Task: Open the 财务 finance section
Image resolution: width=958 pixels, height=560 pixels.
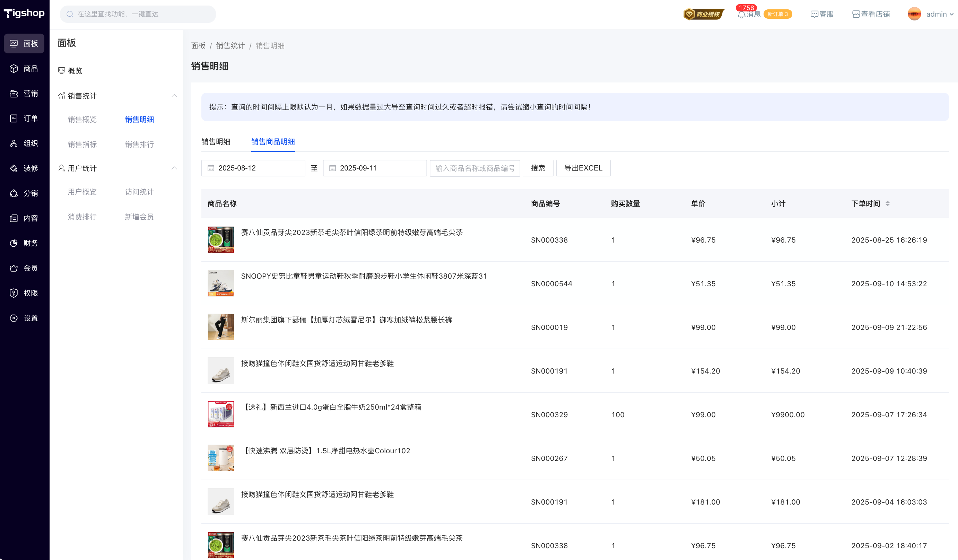Action: [24, 243]
